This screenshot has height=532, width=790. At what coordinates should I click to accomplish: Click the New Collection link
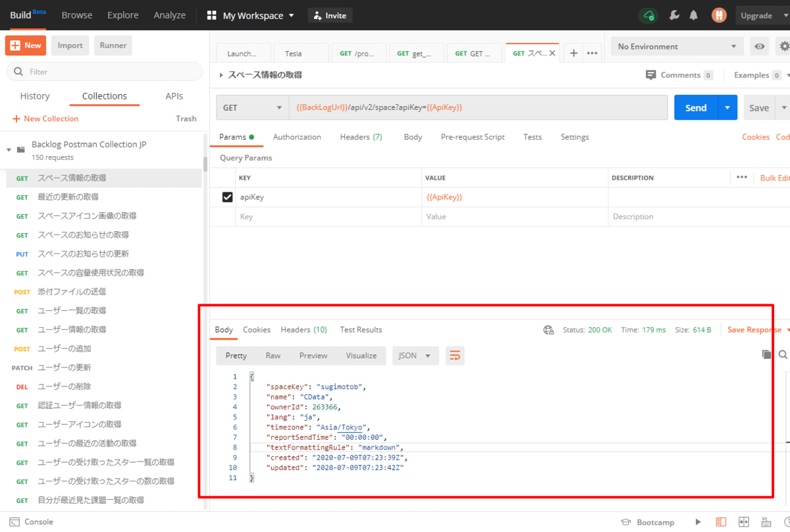coord(45,119)
